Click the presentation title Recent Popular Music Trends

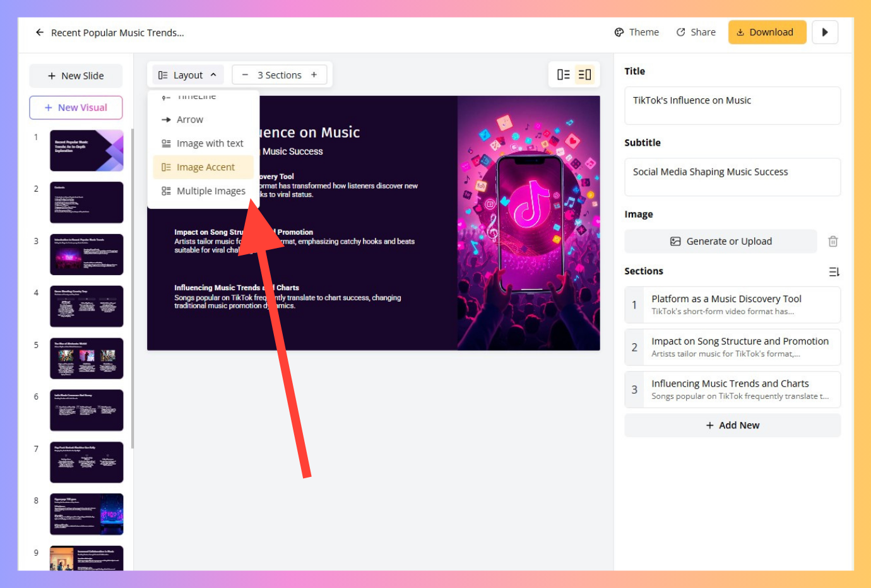click(117, 33)
